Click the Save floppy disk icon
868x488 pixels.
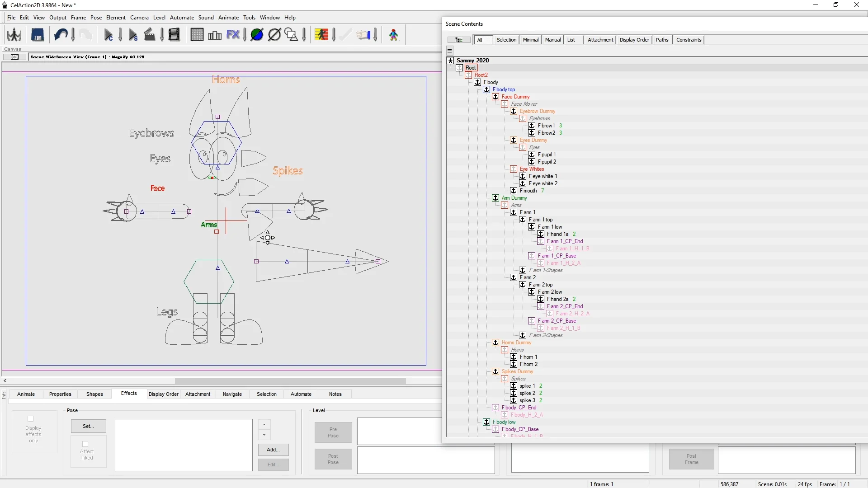(x=38, y=34)
